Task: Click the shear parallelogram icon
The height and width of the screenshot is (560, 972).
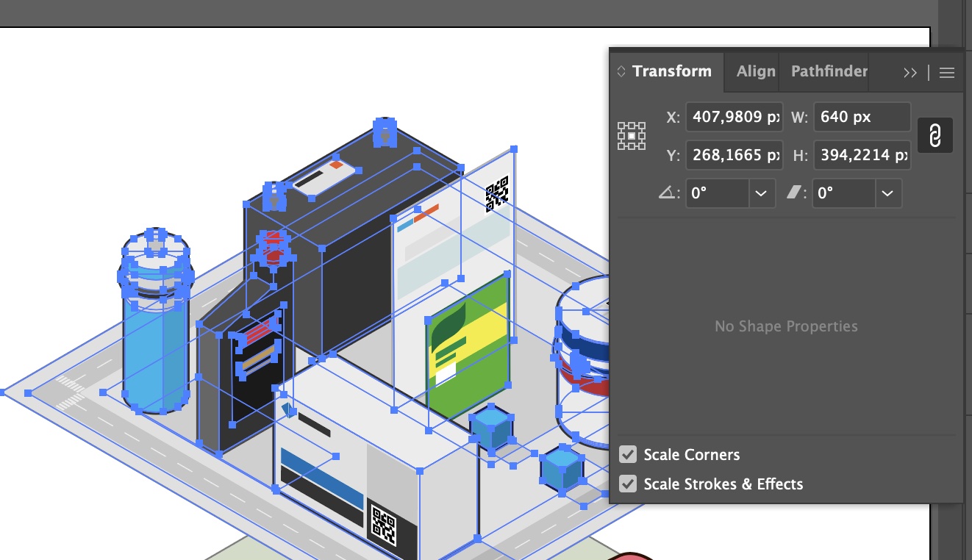Action: click(797, 193)
